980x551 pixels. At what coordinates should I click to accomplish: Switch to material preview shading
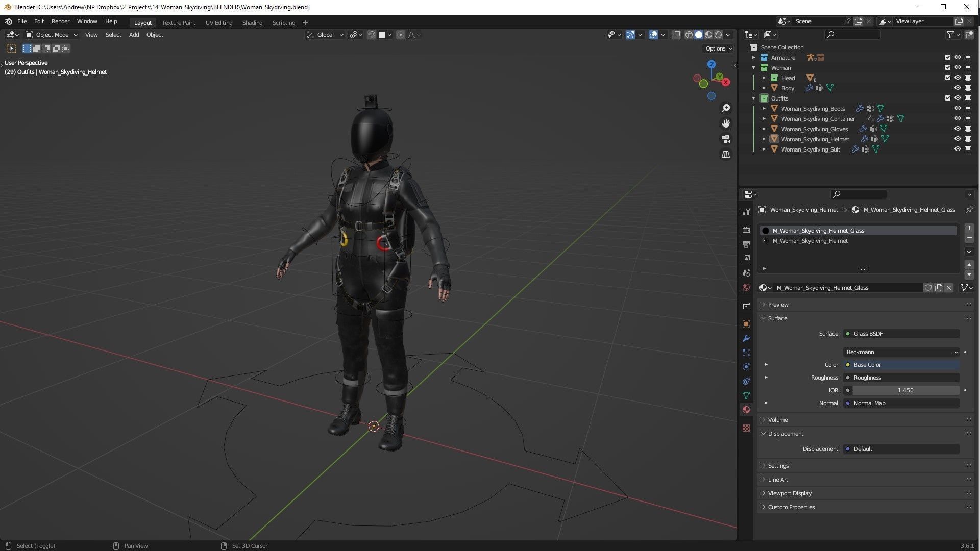(x=708, y=35)
